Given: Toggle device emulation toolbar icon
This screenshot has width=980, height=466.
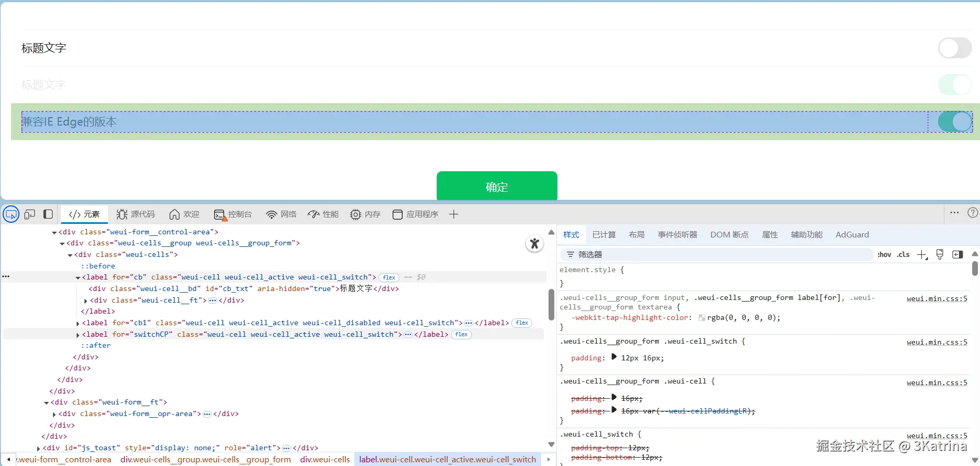Looking at the screenshot, I should point(30,214).
